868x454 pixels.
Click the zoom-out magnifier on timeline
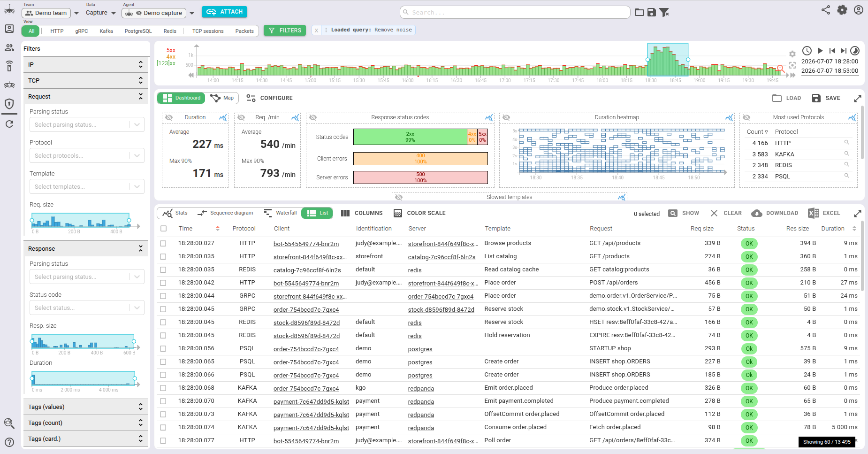(x=781, y=69)
